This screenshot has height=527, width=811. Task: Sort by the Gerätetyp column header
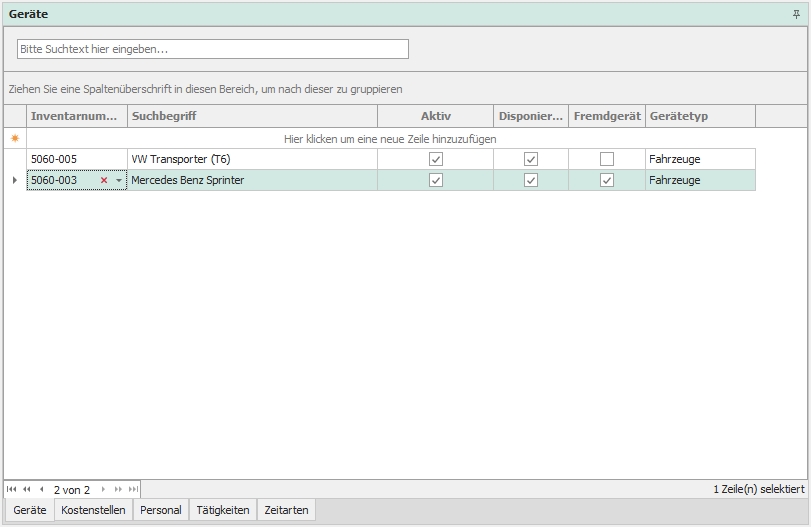700,116
